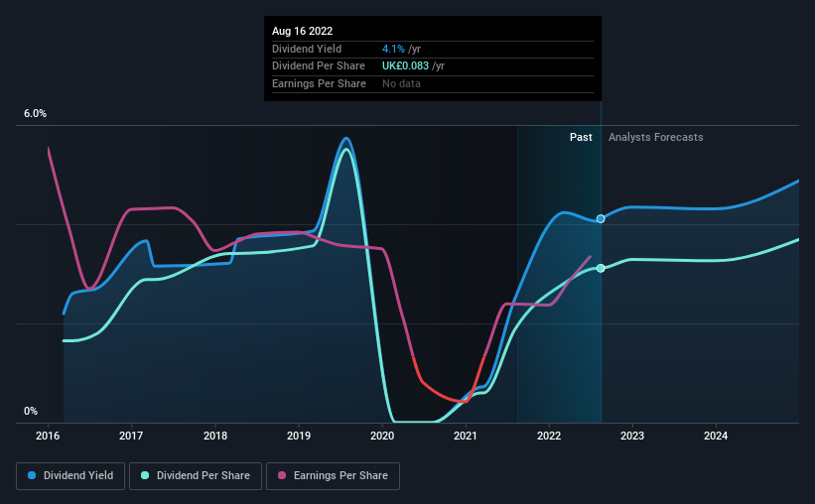The width and height of the screenshot is (815, 504).
Task: Click the teal Dividend Per Share legend dot
Action: 145,475
